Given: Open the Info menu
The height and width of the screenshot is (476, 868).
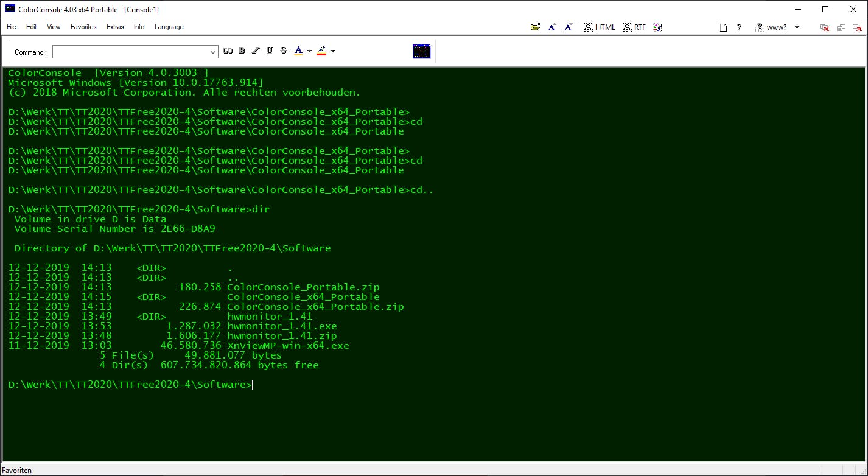Looking at the screenshot, I should click(x=139, y=27).
